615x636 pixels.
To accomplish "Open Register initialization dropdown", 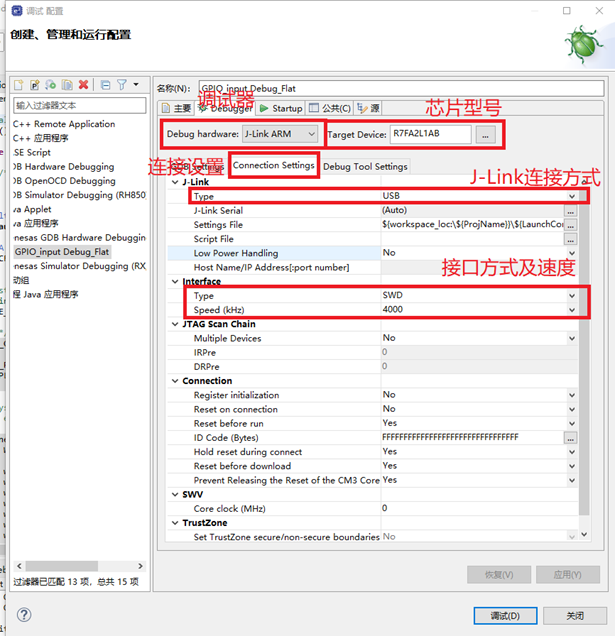I will tap(572, 395).
